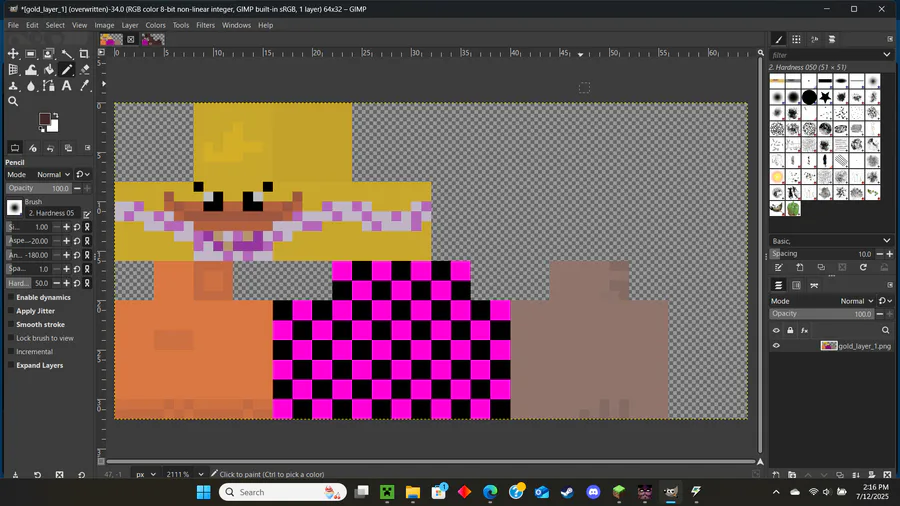This screenshot has height=506, width=900.
Task: Reset brush Aspect ratio to default
Action: tap(77, 241)
